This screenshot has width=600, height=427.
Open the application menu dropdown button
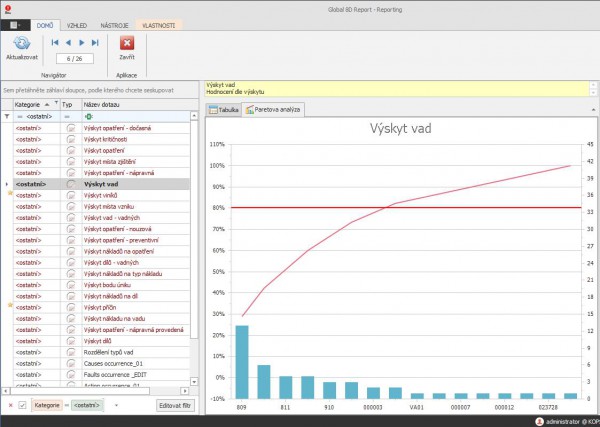[14, 22]
